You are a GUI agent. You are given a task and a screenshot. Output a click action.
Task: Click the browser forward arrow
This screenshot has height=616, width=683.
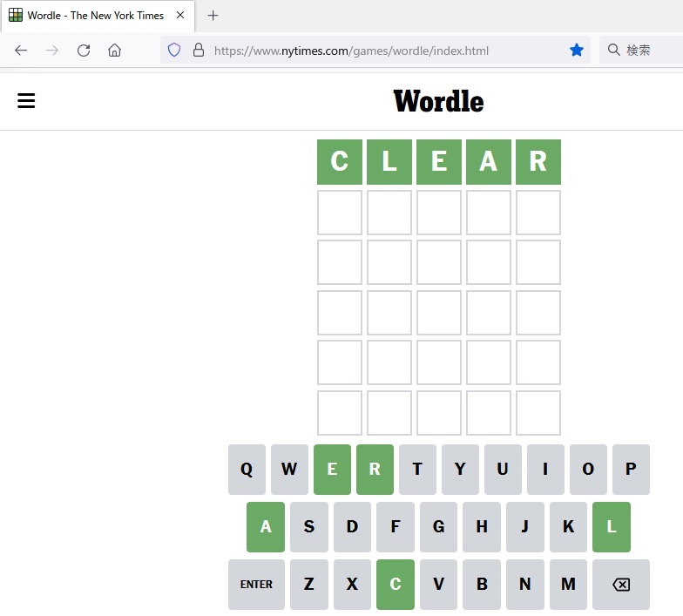(52, 51)
